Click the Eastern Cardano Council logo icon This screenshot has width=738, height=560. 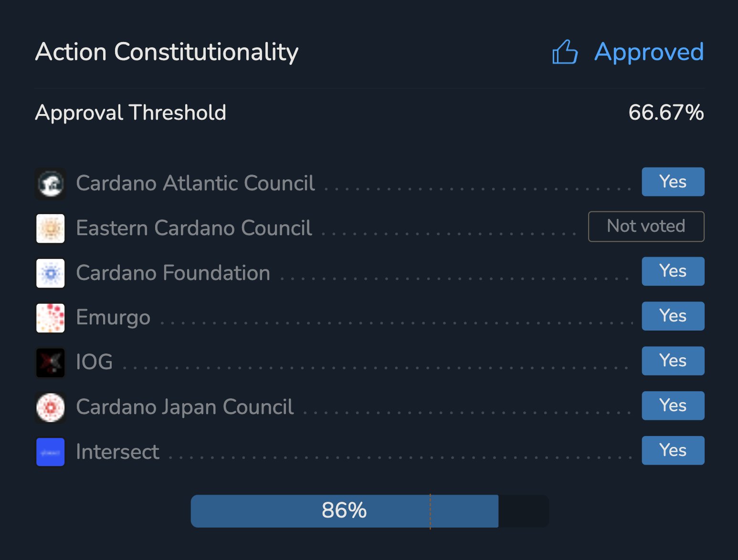(x=50, y=228)
